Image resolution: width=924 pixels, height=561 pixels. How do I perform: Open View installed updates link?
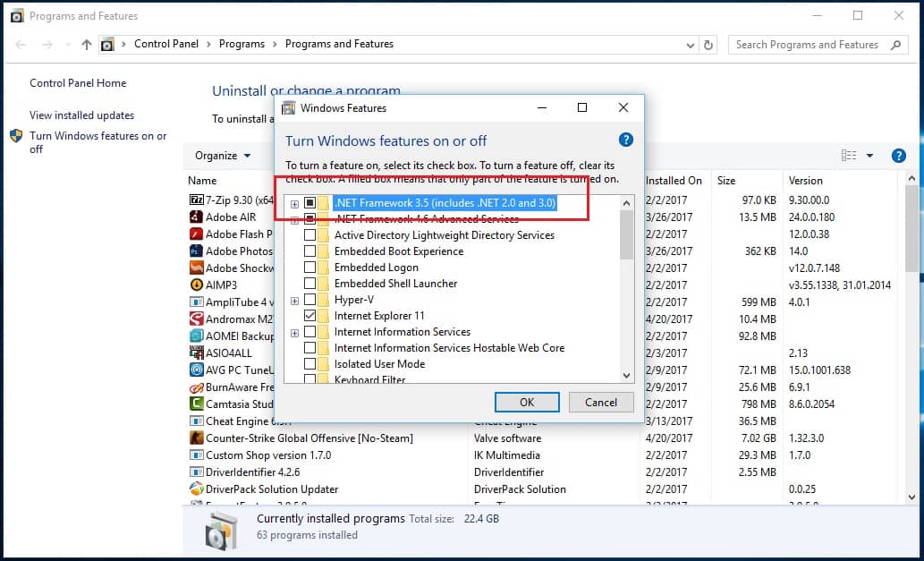pos(82,115)
